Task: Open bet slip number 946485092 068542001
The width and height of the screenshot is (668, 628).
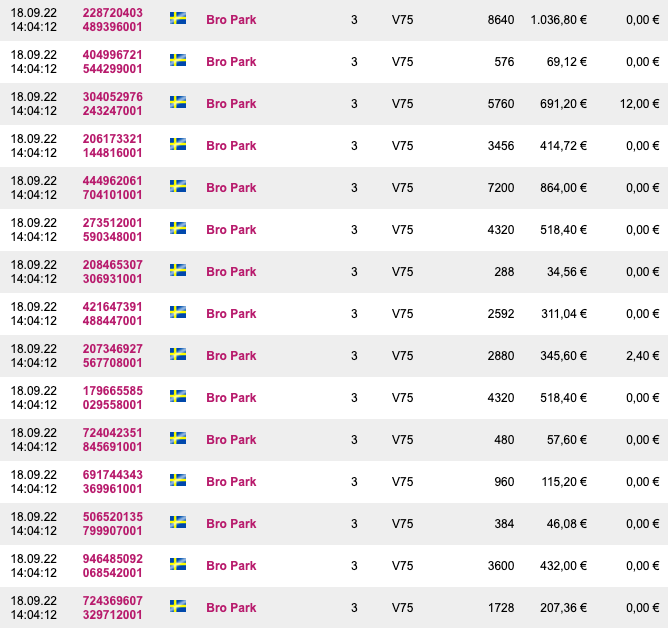Action: (112, 565)
